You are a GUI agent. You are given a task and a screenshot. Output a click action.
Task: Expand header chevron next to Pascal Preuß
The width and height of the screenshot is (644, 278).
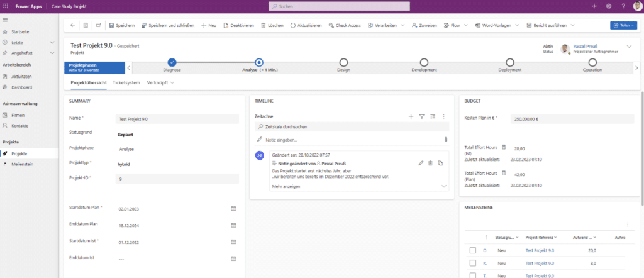point(629,47)
